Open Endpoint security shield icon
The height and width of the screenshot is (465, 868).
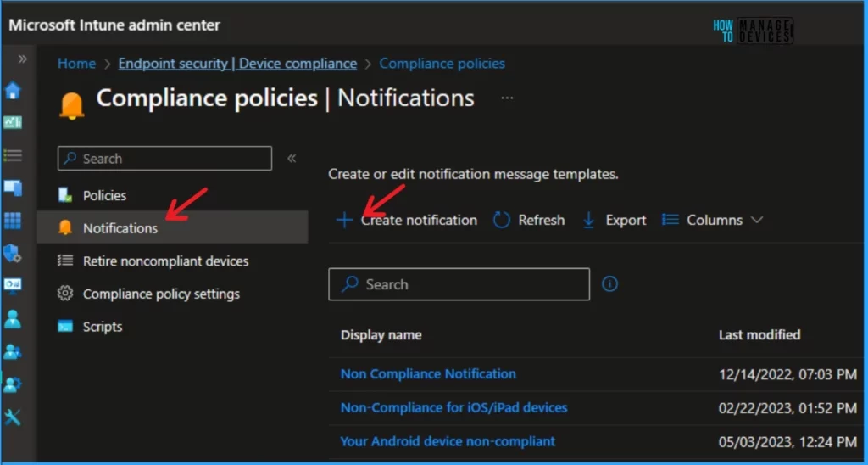[x=13, y=253]
